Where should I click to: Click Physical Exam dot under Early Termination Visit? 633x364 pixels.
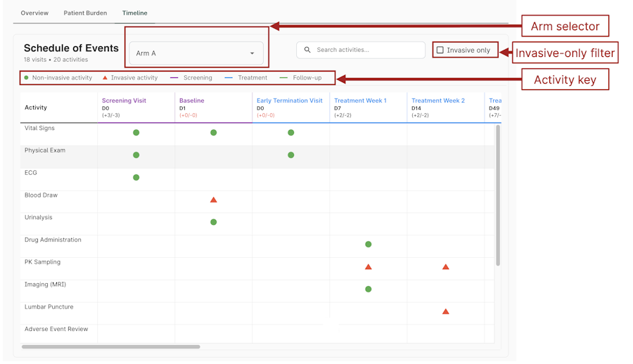click(x=290, y=155)
